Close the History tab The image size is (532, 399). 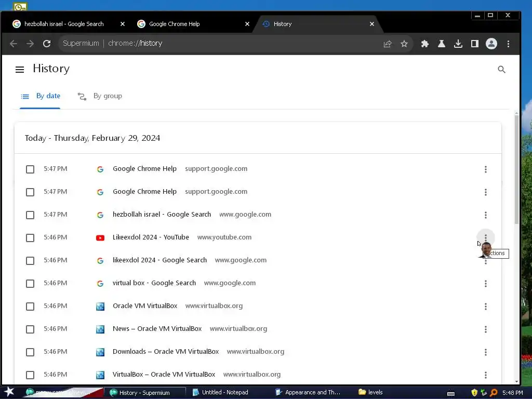[372, 24]
